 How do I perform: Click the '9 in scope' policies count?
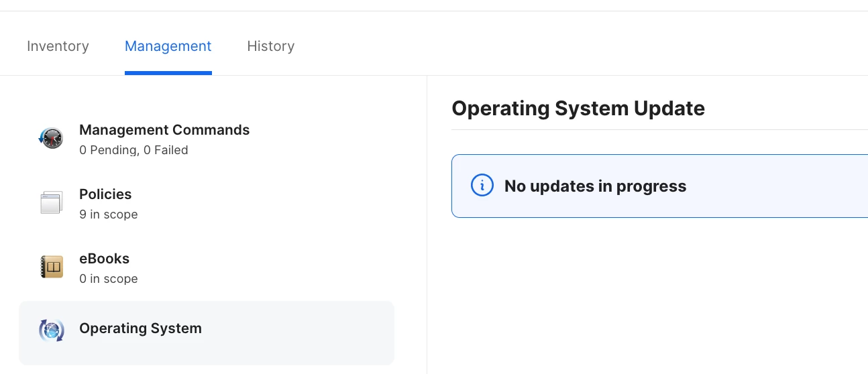point(109,214)
